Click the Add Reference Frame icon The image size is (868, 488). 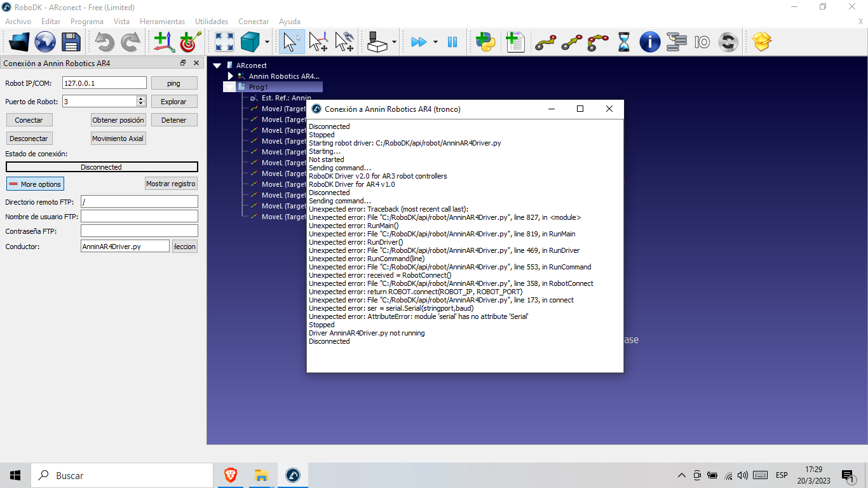click(164, 42)
